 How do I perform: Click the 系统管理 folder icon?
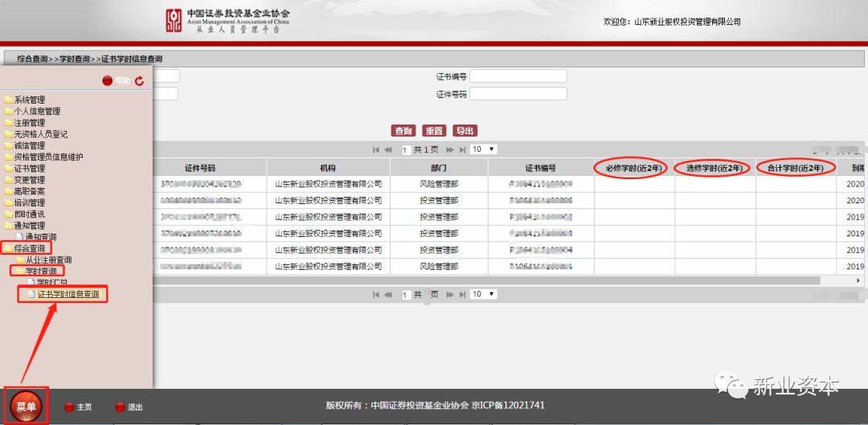[8, 100]
